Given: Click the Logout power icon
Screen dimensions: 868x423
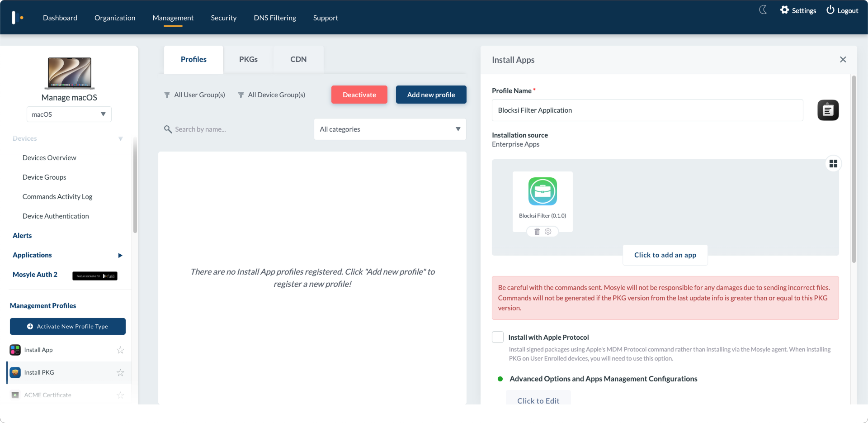Looking at the screenshot, I should pos(830,10).
